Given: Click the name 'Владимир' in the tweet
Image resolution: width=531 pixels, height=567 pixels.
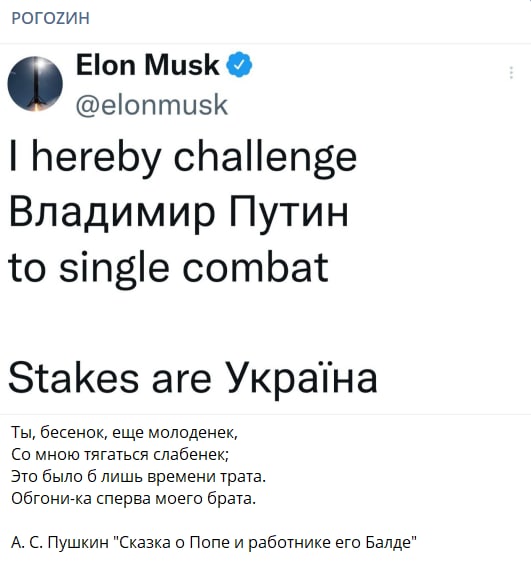Looking at the screenshot, I should (112, 213).
